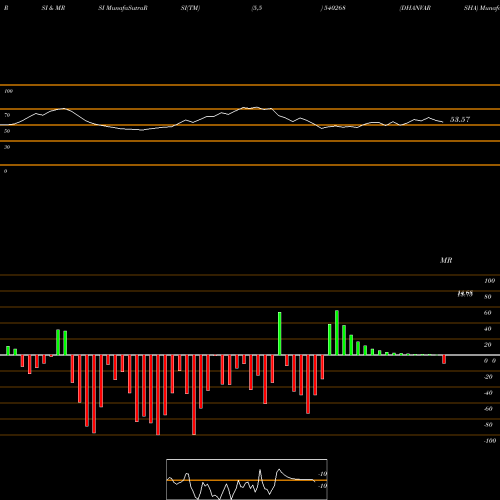
Task: Click the RSI axis label 30
Action: pos(7,147)
